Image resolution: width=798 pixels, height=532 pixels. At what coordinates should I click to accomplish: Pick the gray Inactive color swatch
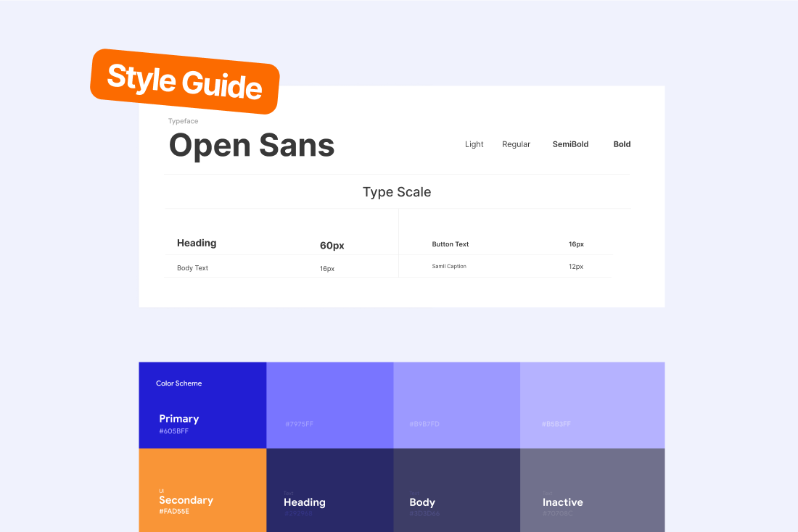pyautogui.click(x=592, y=490)
